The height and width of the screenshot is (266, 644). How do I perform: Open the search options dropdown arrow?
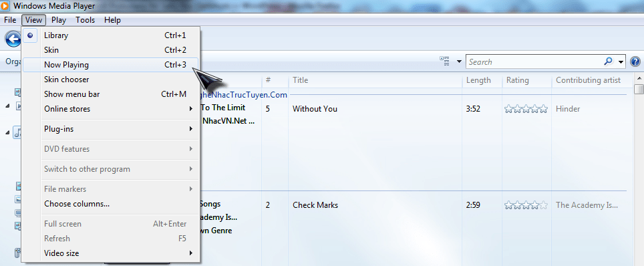621,62
